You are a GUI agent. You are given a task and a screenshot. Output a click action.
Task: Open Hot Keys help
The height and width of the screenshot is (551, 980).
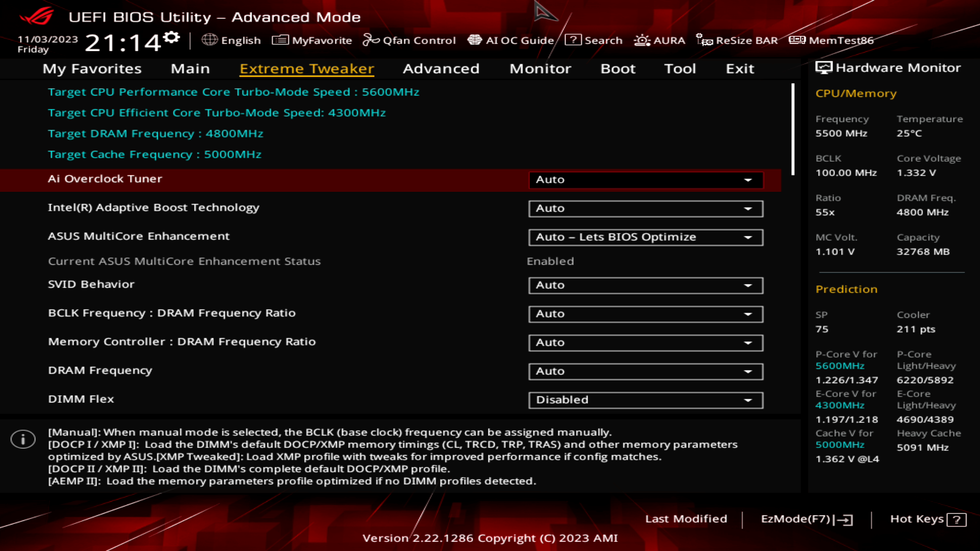pos(928,519)
